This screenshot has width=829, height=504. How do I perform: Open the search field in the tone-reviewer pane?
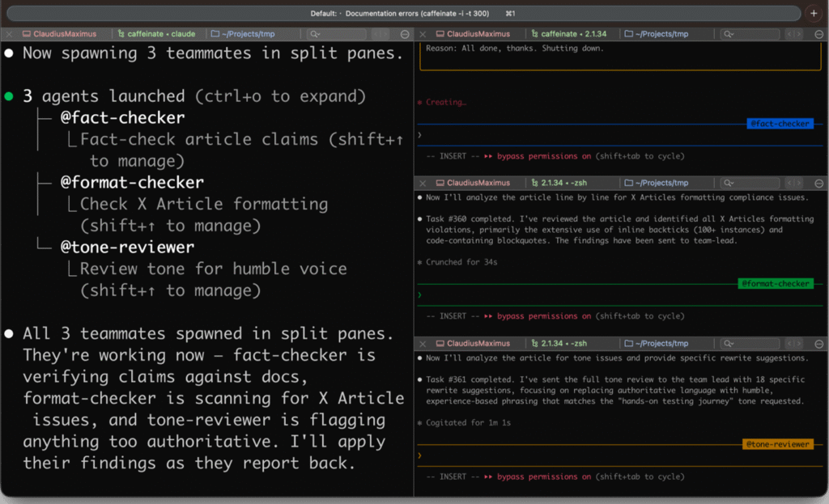tap(750, 343)
